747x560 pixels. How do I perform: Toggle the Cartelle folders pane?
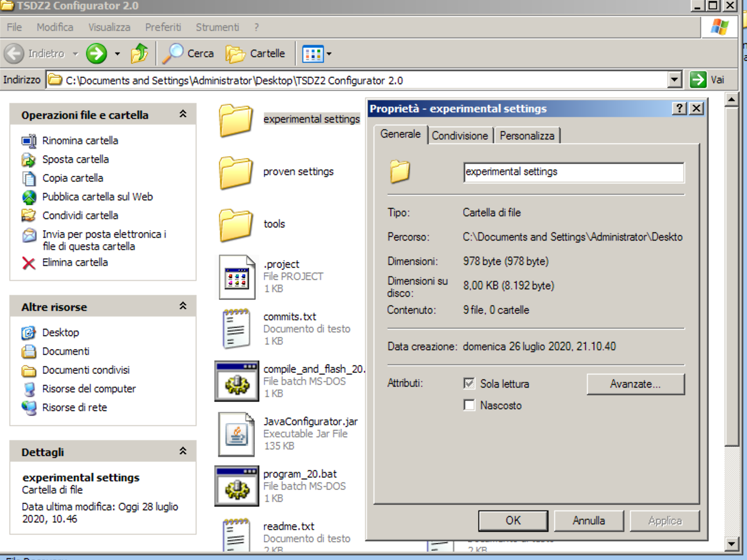[x=256, y=53]
